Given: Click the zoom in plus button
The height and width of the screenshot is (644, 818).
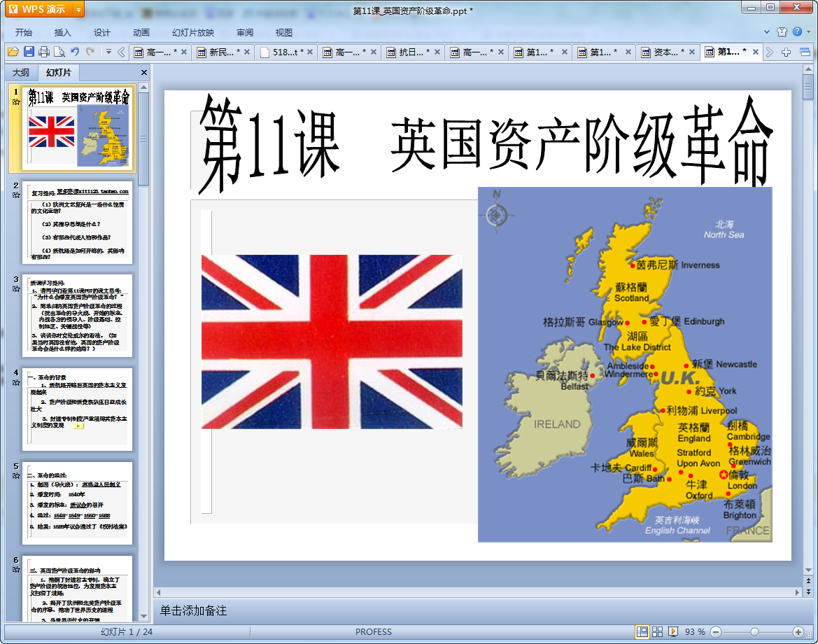Looking at the screenshot, I should tap(798, 631).
